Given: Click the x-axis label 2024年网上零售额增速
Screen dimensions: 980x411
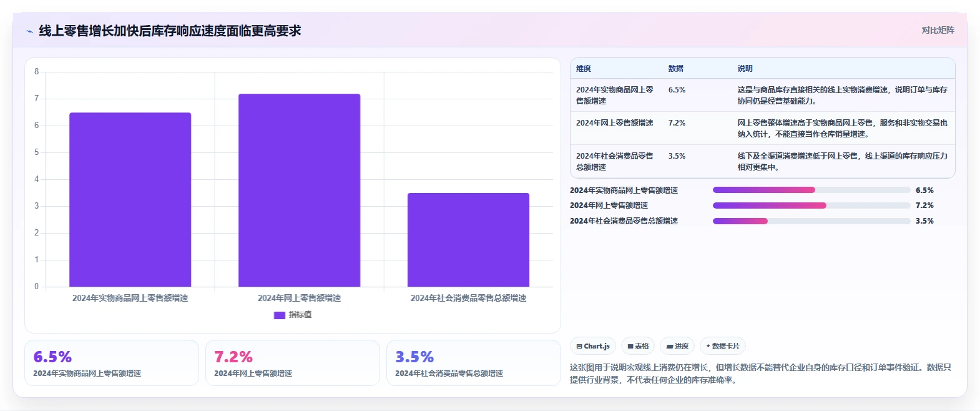Looking at the screenshot, I should 299,298.
